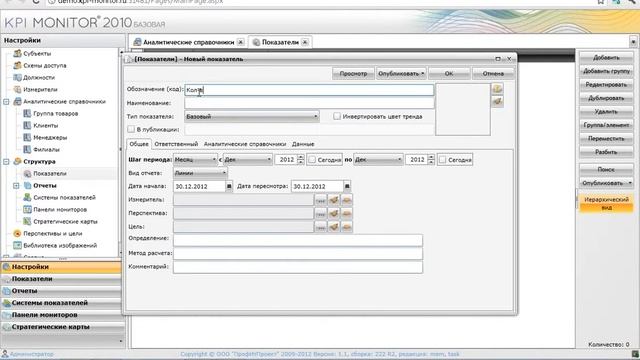Screen dimensions: 640x360
Task: Click the Схемы доступа tree icon
Action: click(x=17, y=65)
